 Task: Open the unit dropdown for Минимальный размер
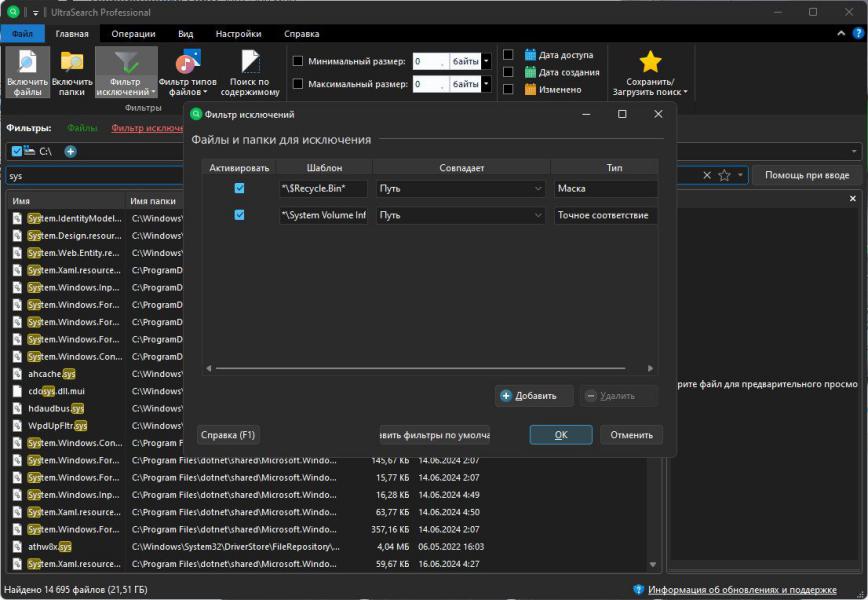(486, 61)
